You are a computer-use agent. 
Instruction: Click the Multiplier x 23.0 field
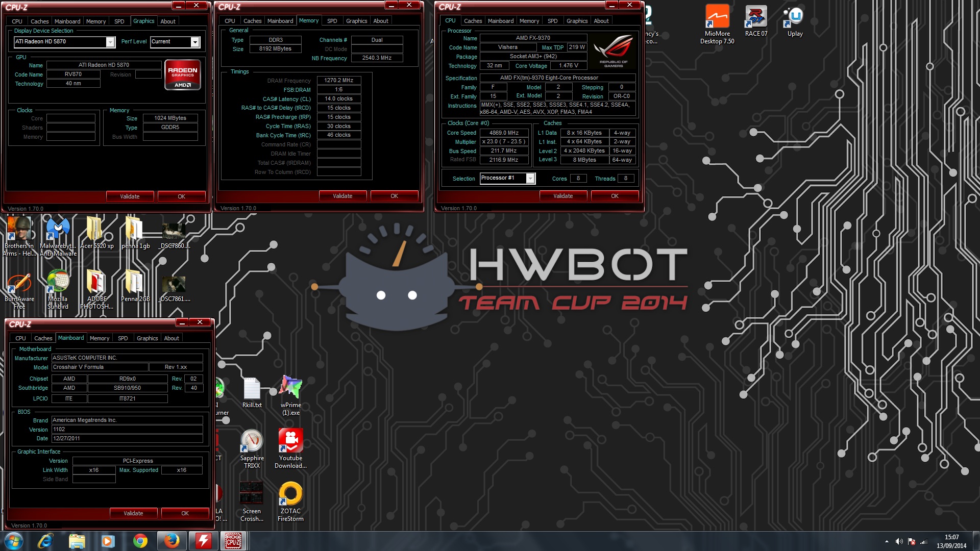(504, 142)
